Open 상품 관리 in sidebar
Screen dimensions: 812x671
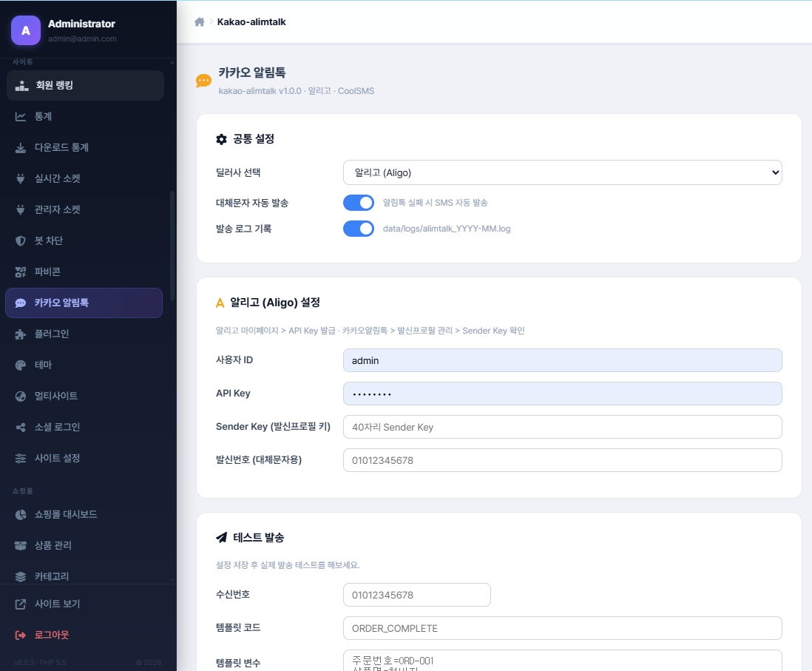pos(84,546)
